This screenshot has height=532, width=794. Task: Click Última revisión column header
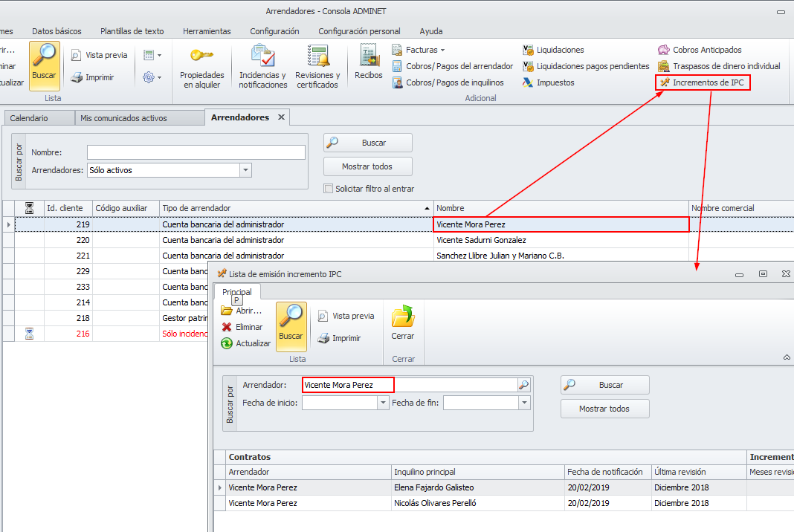(x=699, y=472)
